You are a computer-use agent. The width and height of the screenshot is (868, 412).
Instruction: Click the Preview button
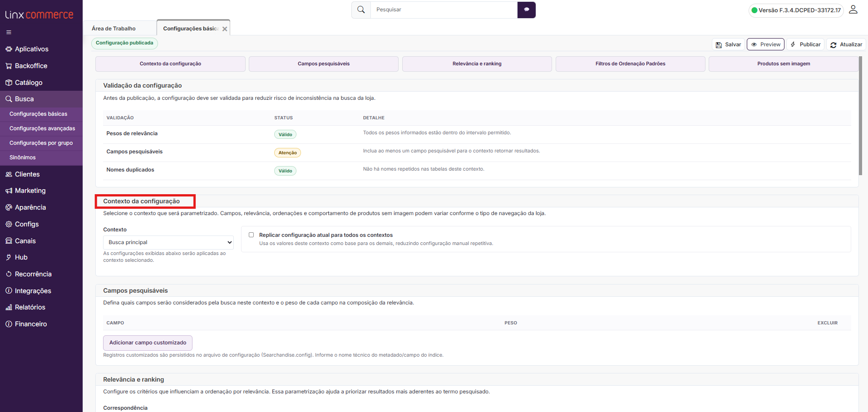(766, 44)
